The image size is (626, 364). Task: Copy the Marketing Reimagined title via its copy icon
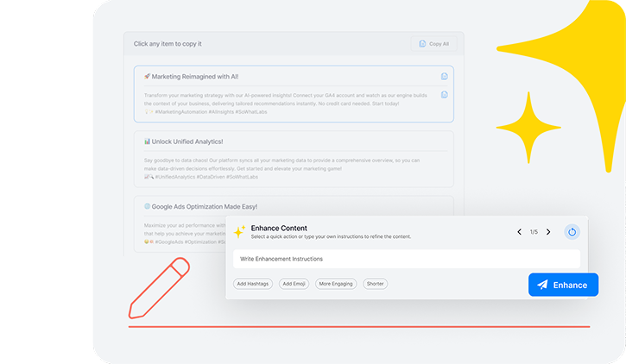pos(445,77)
